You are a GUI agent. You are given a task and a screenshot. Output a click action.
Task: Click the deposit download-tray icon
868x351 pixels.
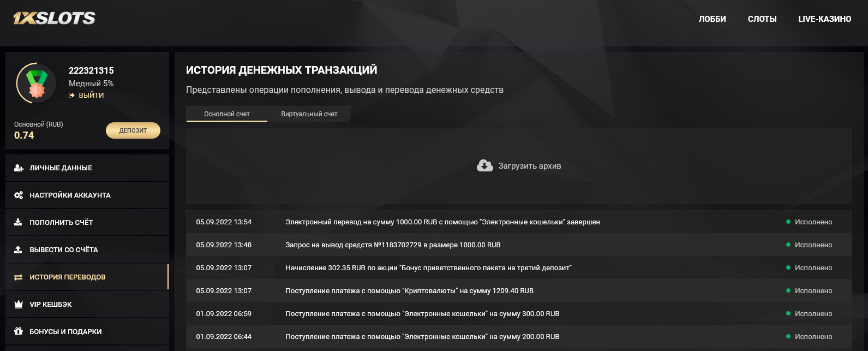(18, 222)
